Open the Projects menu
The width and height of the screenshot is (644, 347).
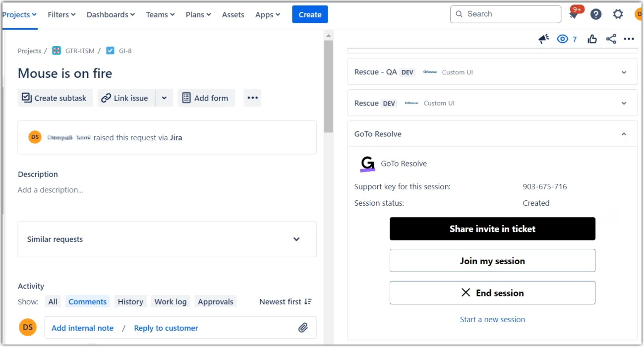click(19, 14)
